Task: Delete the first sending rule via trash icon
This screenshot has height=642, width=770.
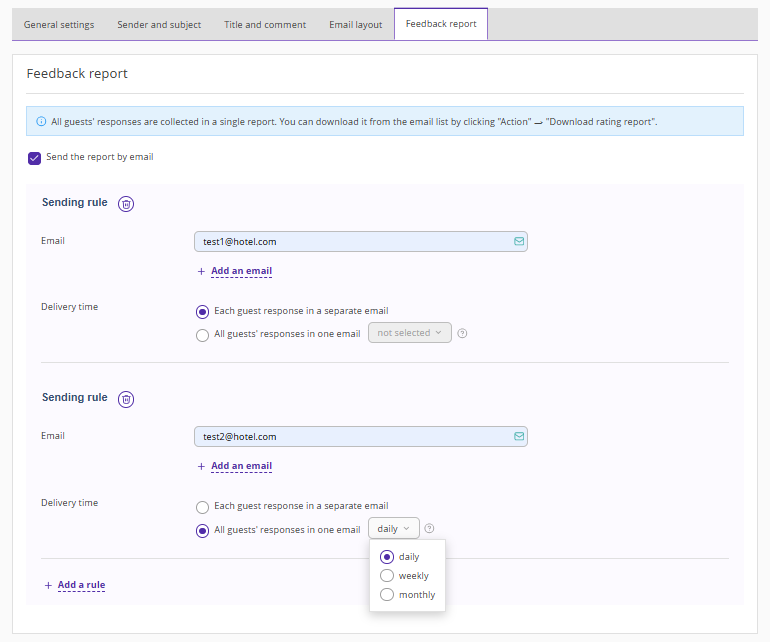Action: click(126, 204)
